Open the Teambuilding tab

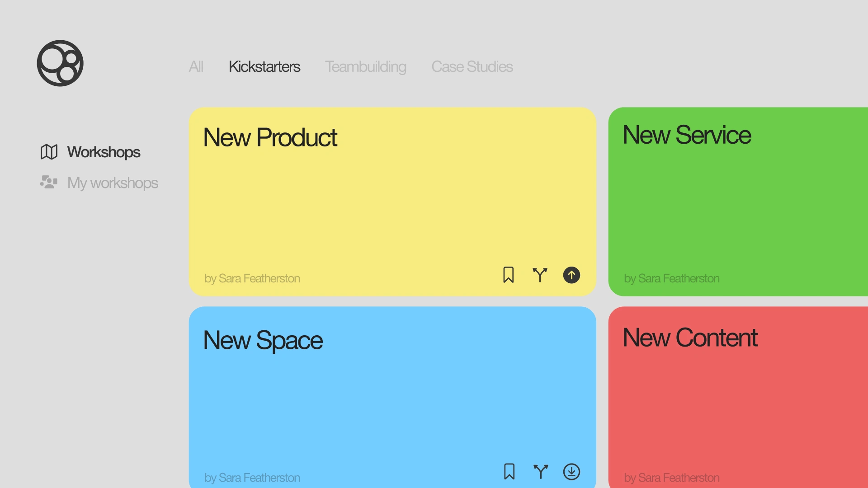point(366,66)
